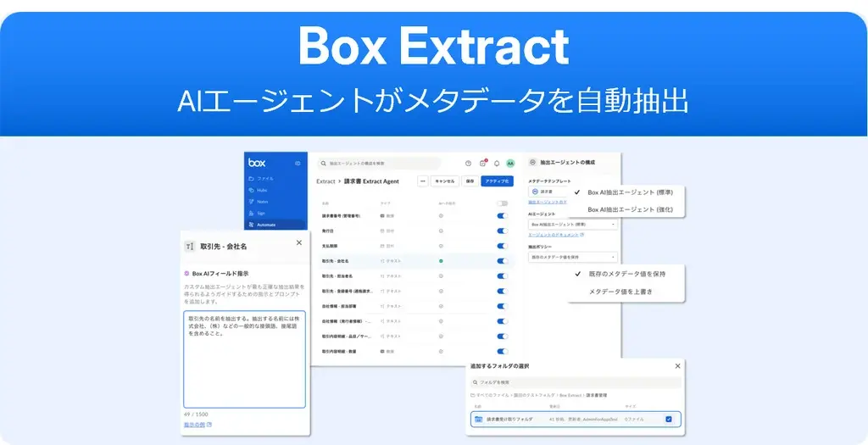Uncheck the 請求書受け取りフォルダ checkbox
Image resolution: width=868 pixels, height=445 pixels.
coord(669,420)
